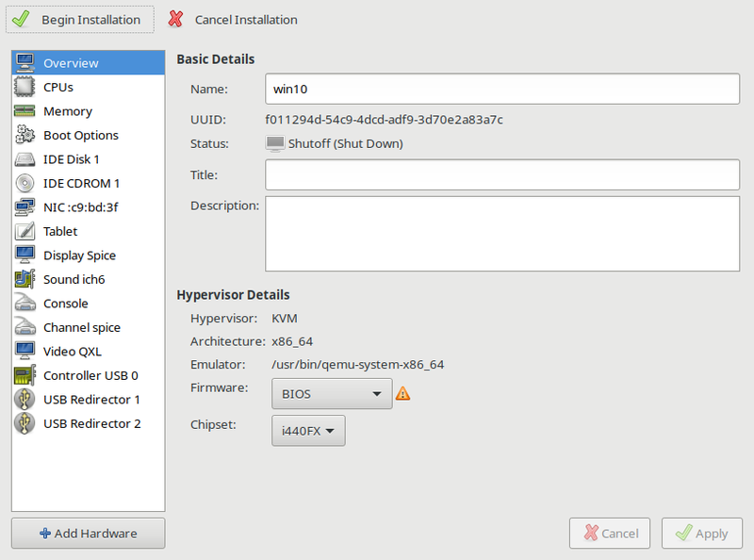Select the USB Redirector 2 icon
This screenshot has height=560, width=754.
(25, 423)
